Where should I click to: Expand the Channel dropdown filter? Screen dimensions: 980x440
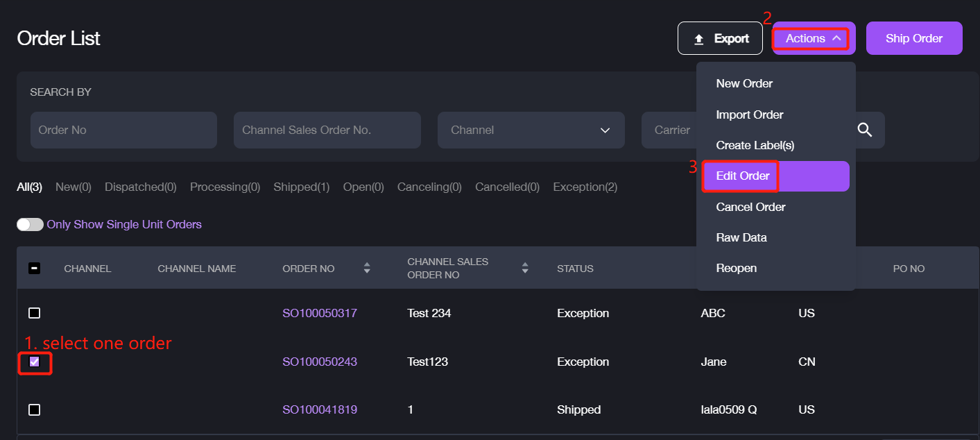click(x=531, y=130)
